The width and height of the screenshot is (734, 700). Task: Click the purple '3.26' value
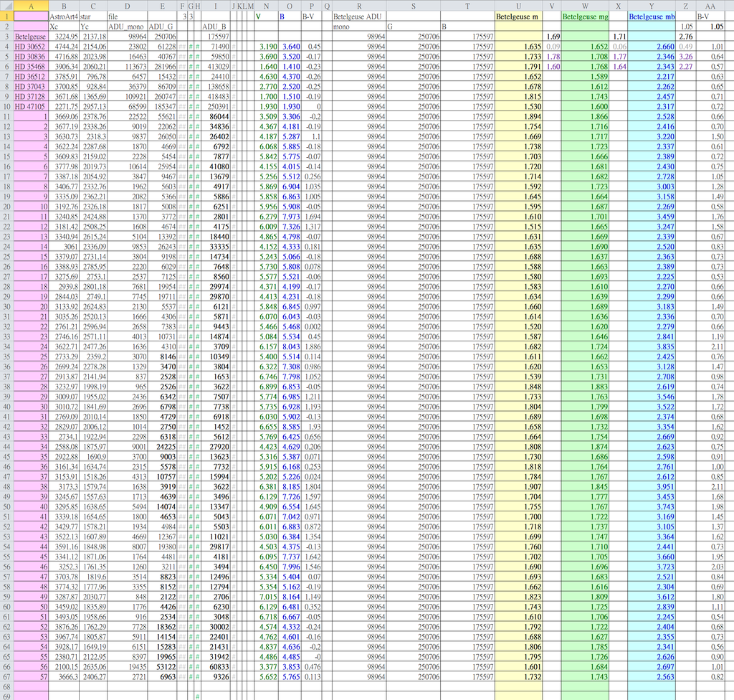coord(685,57)
